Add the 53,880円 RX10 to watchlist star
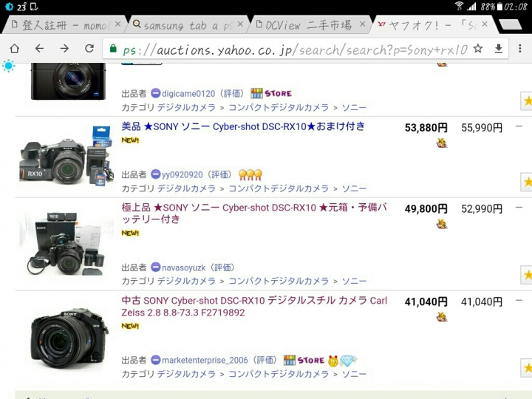Image resolution: width=532 pixels, height=399 pixels. pyautogui.click(x=527, y=183)
